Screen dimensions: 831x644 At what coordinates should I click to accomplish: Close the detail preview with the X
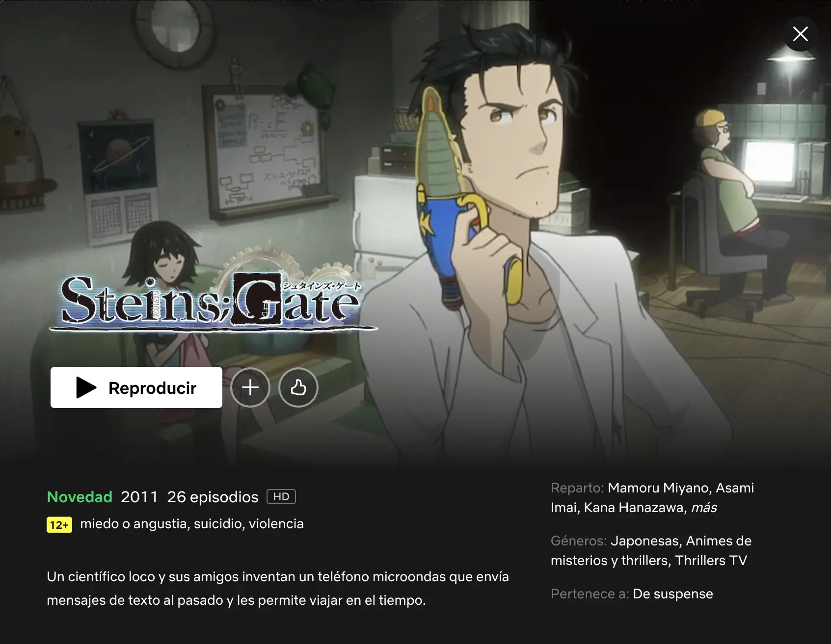[x=801, y=34]
